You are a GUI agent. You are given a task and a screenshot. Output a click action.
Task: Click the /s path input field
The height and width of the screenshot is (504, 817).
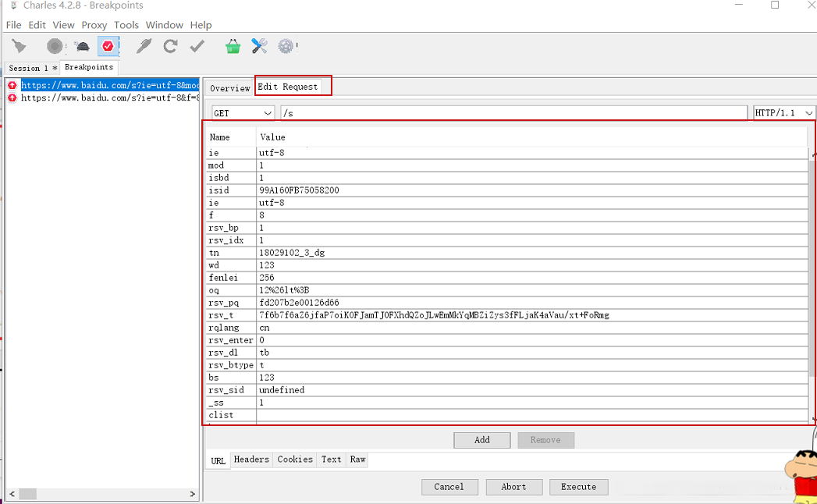point(513,113)
